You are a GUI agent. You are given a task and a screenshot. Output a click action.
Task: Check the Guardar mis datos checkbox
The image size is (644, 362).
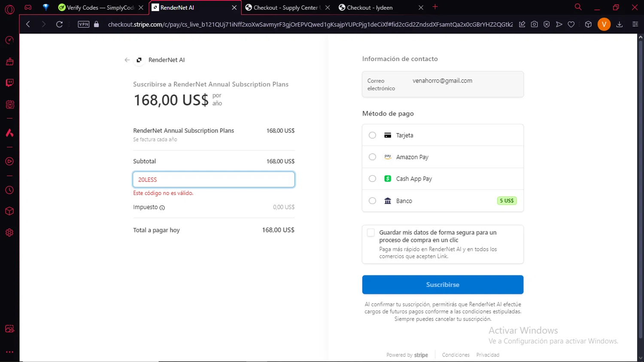pyautogui.click(x=371, y=233)
